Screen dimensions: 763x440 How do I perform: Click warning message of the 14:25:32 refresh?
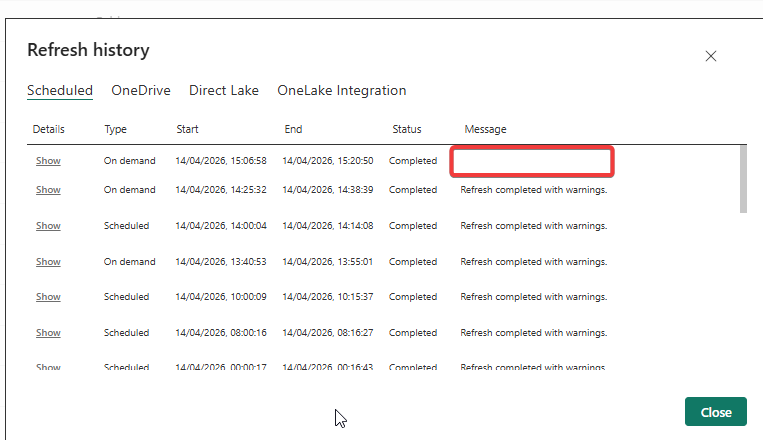(534, 190)
